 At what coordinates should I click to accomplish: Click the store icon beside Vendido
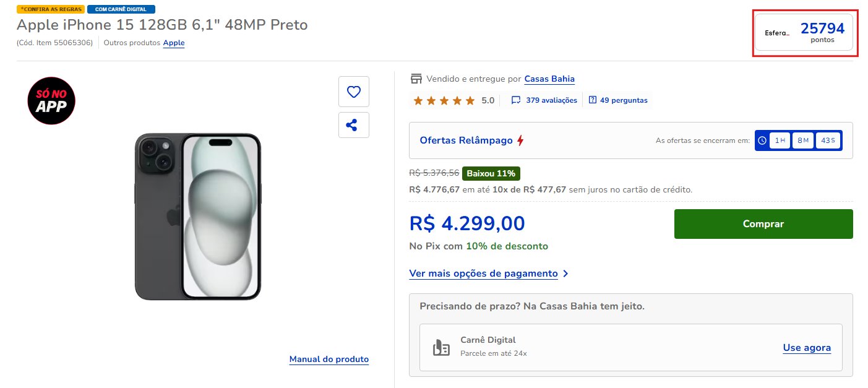click(416, 79)
